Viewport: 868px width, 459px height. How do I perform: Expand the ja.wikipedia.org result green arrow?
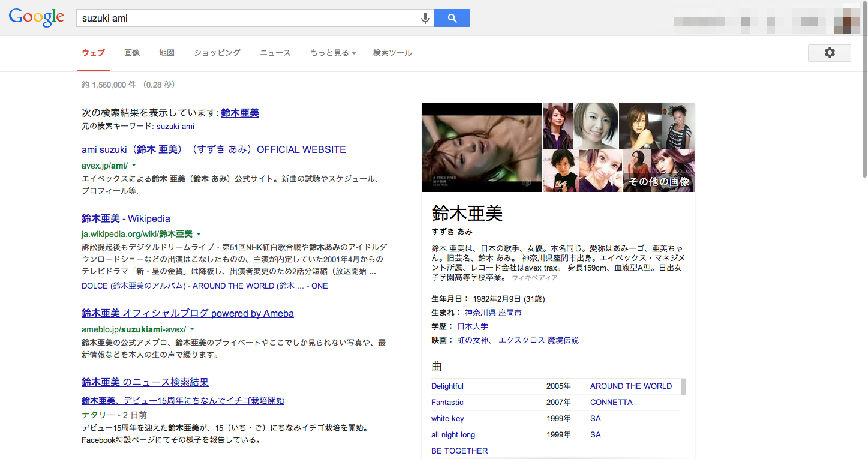click(199, 234)
